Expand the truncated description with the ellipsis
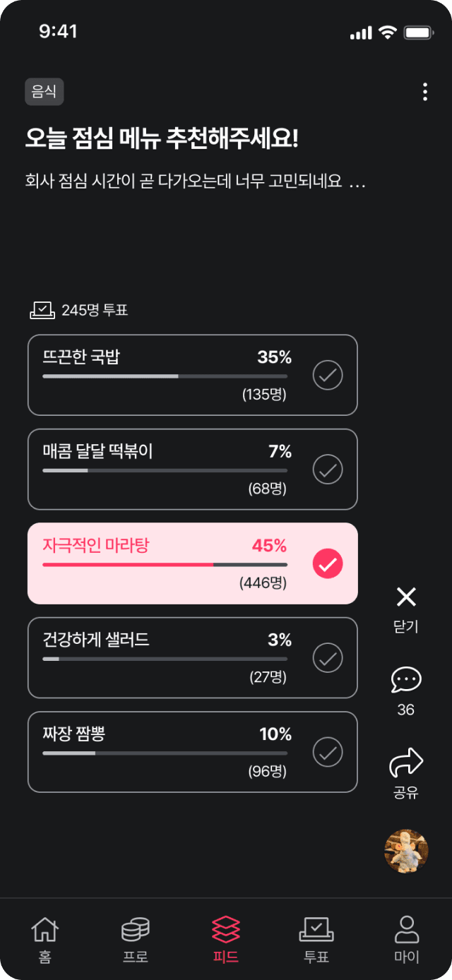 click(x=357, y=181)
